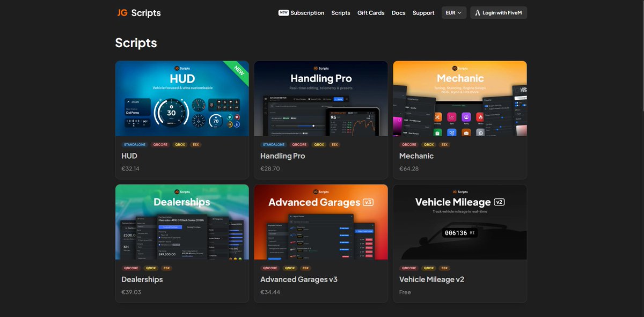Open the Scripts menu item
This screenshot has width=644, height=317.
[x=341, y=13]
